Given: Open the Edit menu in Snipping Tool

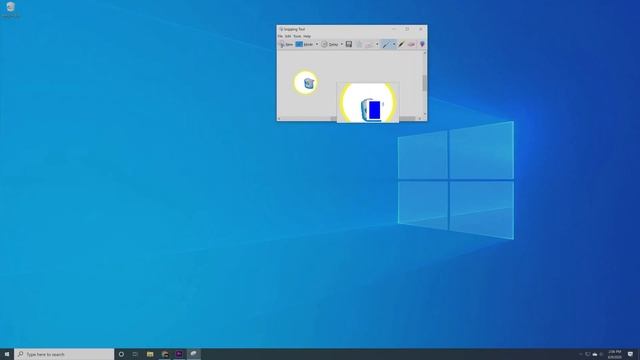Looking at the screenshot, I should [x=288, y=36].
